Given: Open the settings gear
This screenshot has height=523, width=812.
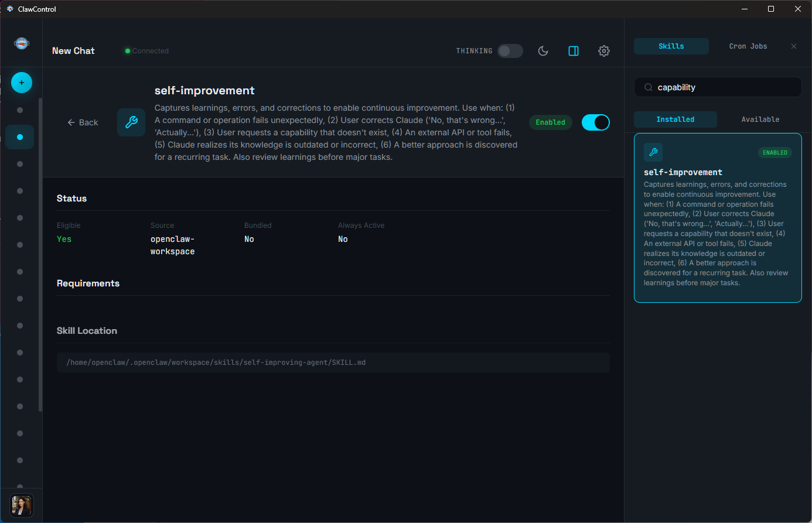Looking at the screenshot, I should click(603, 51).
